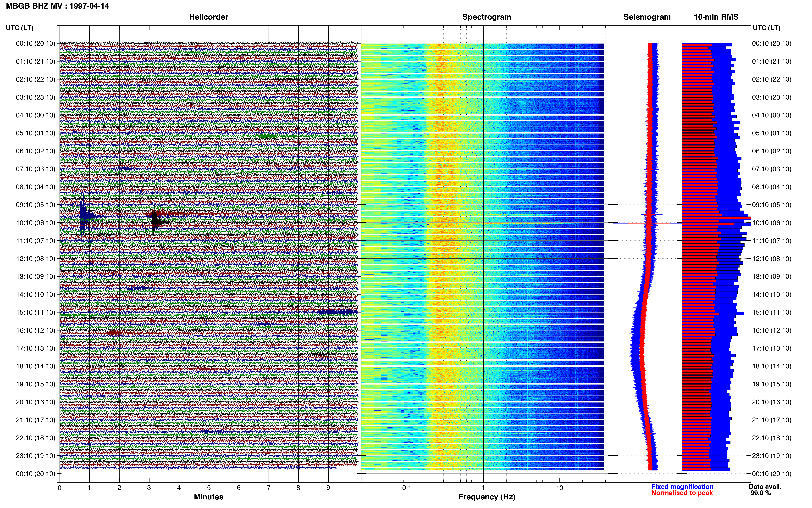This screenshot has width=812, height=508.
Task: Click the '10' tick on frequency axis
Action: tap(559, 488)
